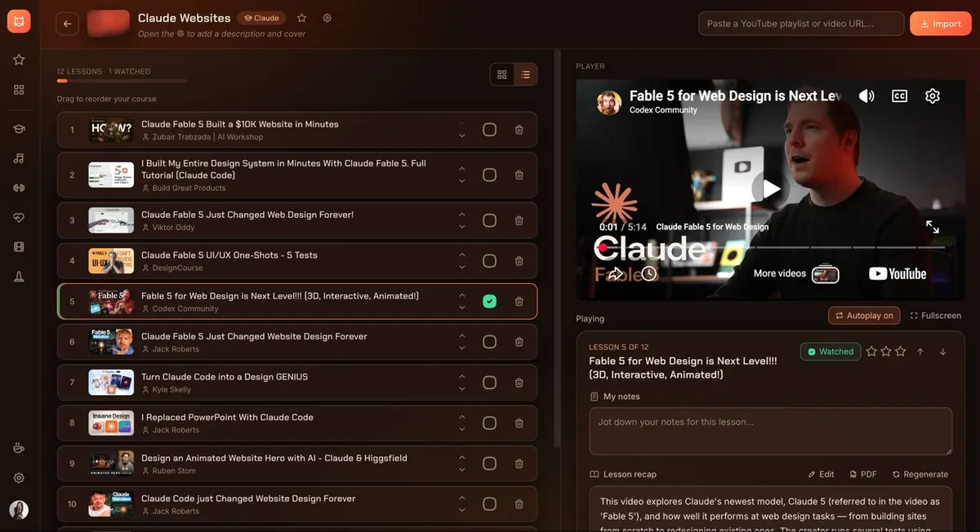Rate lesson with the third star

(900, 352)
